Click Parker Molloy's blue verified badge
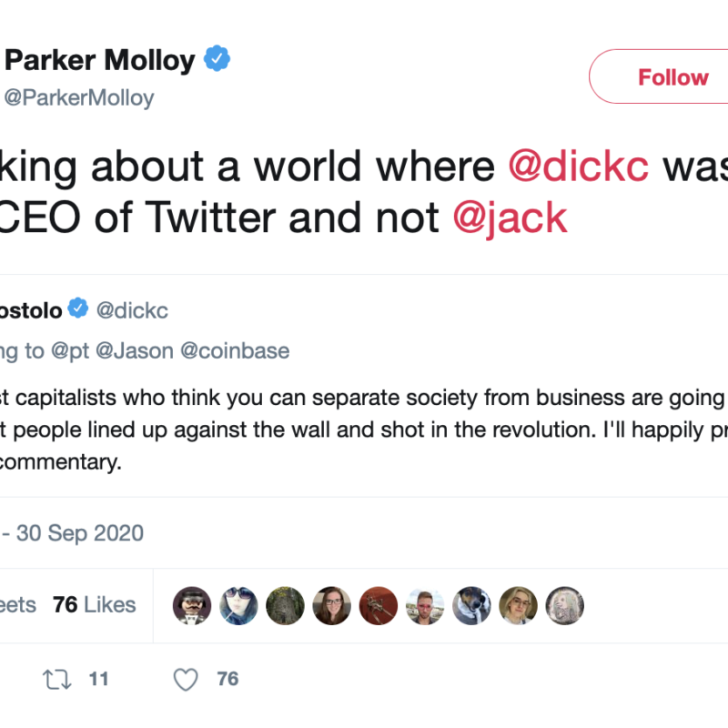Viewport: 728px width, 728px height. (217, 60)
